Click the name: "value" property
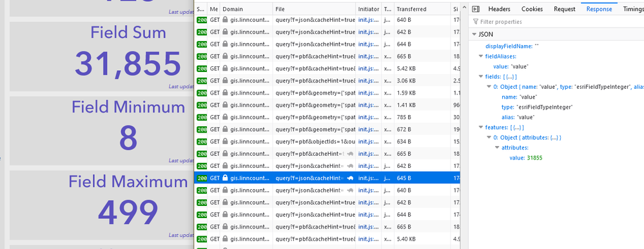This screenshot has height=249, width=644. 520,97
